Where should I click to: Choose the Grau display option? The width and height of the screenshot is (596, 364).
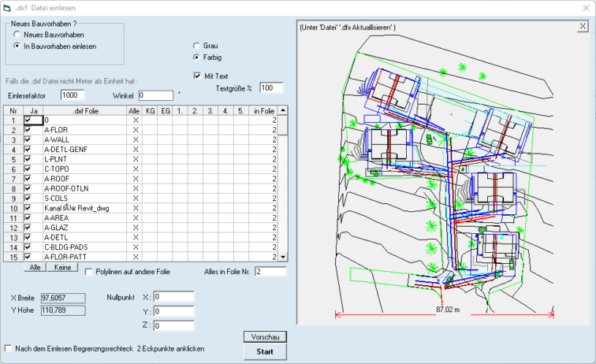pos(196,46)
